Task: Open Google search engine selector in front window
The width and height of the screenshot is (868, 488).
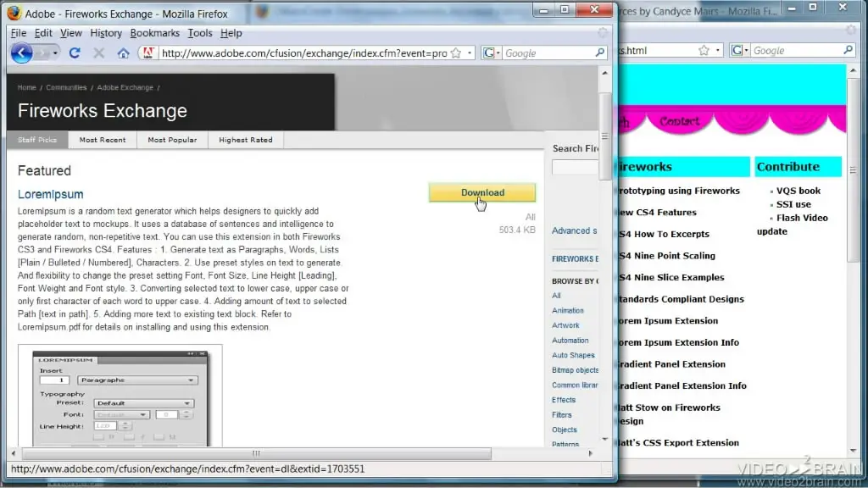Action: pyautogui.click(x=491, y=53)
